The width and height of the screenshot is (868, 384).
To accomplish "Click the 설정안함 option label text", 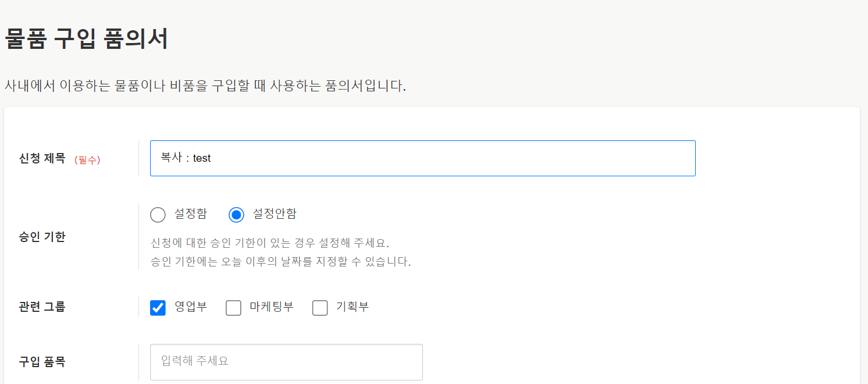I will pos(274,214).
